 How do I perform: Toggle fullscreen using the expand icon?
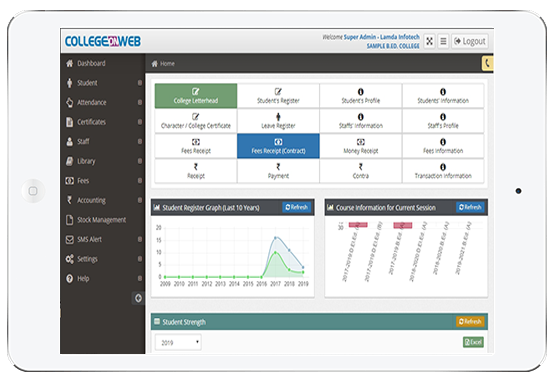point(429,41)
